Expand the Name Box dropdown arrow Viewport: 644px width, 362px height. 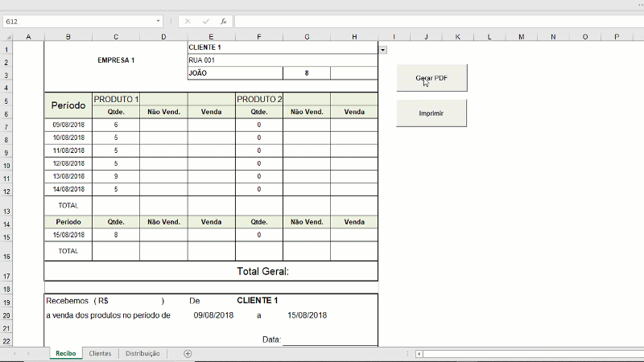pyautogui.click(x=158, y=21)
